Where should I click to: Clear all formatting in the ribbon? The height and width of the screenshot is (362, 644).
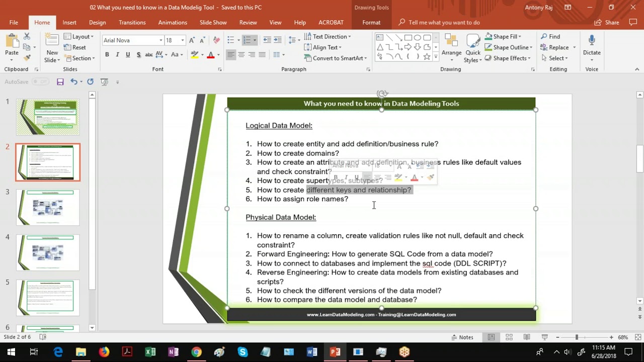tap(216, 40)
